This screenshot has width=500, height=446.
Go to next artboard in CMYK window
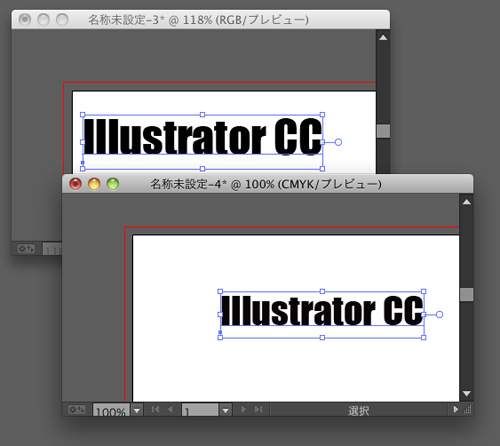(x=244, y=409)
